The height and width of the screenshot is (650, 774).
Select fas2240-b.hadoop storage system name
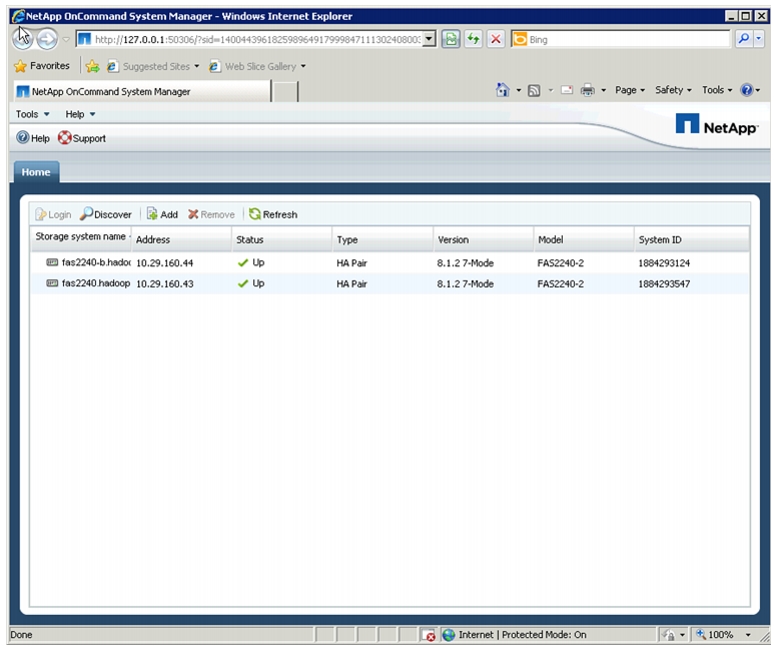(x=96, y=263)
